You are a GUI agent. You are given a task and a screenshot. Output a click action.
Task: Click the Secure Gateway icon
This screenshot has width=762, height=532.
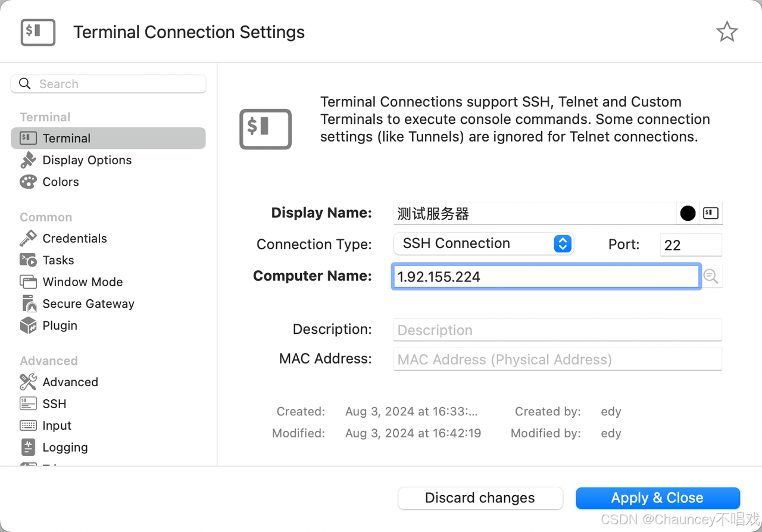coord(28,303)
